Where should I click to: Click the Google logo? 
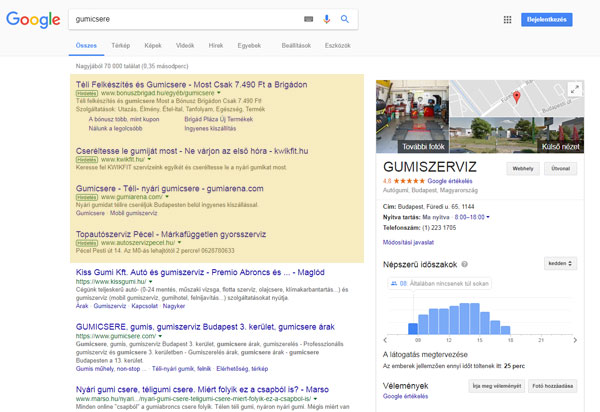[x=33, y=20]
